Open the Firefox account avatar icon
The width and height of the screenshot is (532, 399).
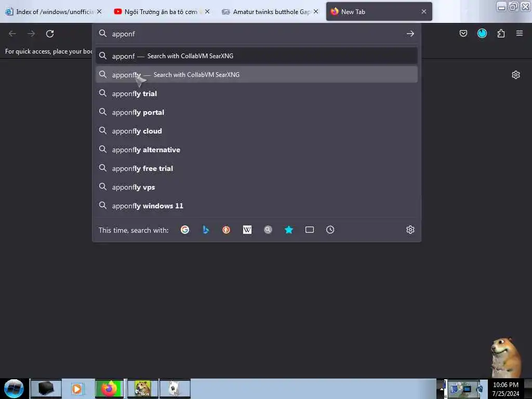click(482, 33)
